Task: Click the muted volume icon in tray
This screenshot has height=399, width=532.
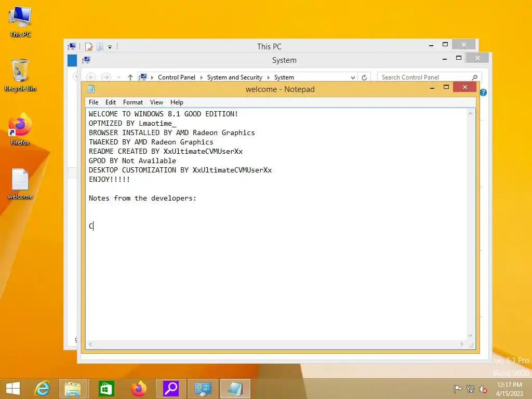Action: (483, 389)
